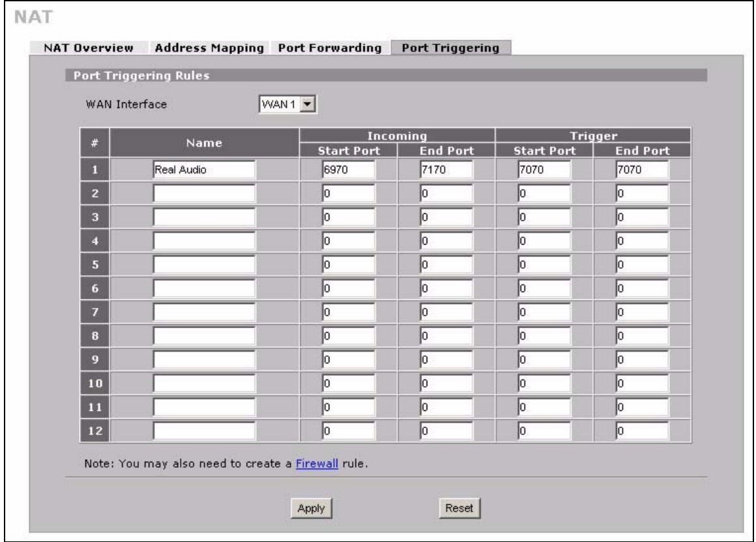
Task: Click the Apply button
Action: click(311, 508)
